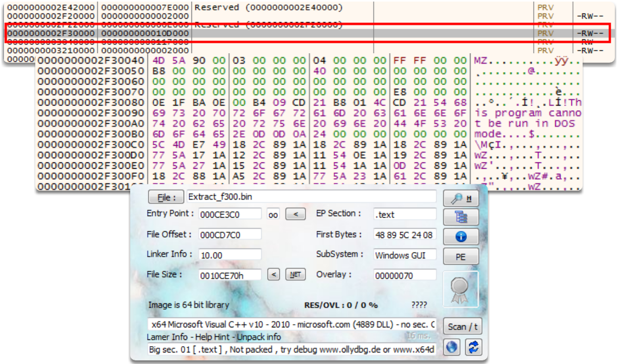Click the '<' button next to Entry Point
619x364 pixels.
tap(295, 214)
